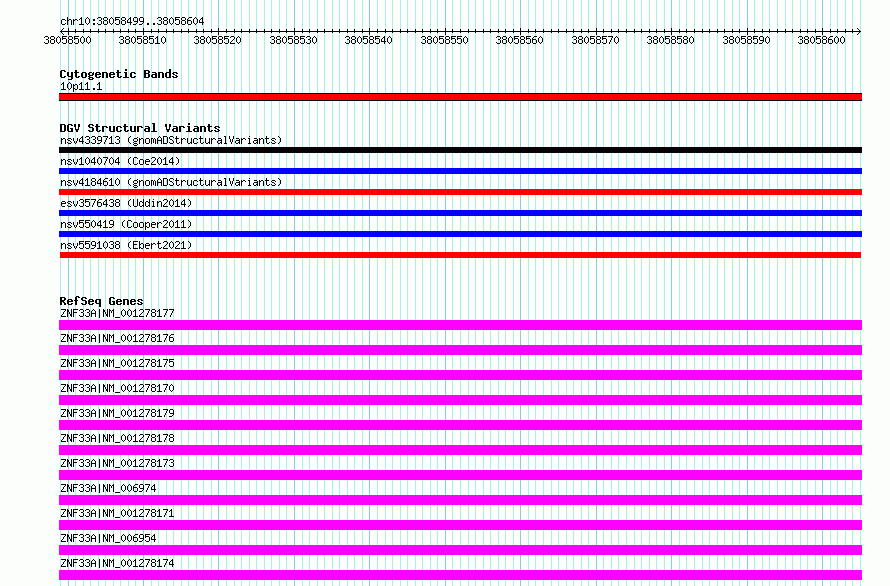The height and width of the screenshot is (586, 890).
Task: Click the 10p11.1 band label
Action: pos(81,86)
